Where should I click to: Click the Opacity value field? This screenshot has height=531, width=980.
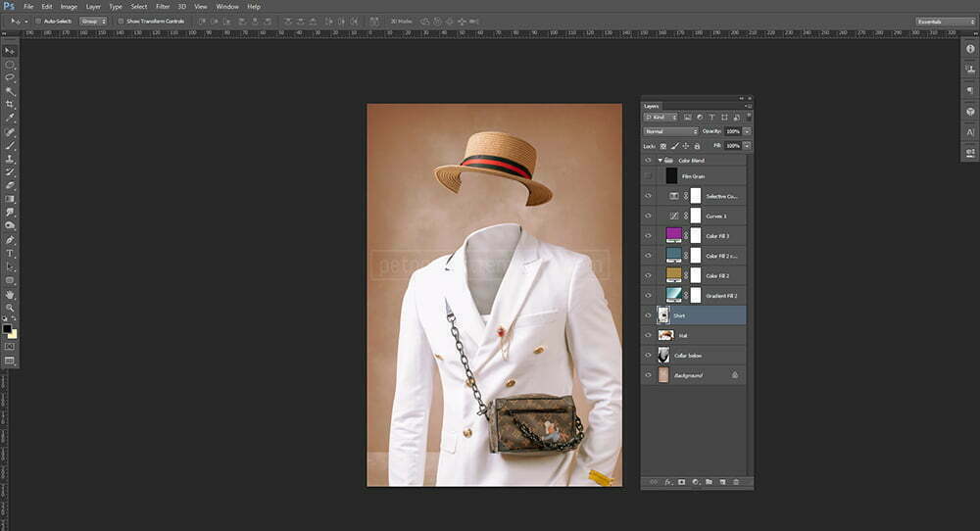point(733,130)
